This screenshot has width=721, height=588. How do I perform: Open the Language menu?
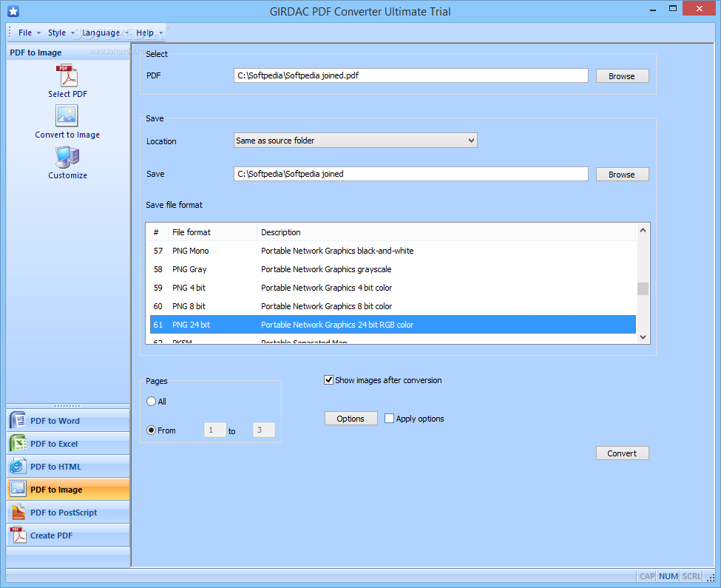(105, 33)
